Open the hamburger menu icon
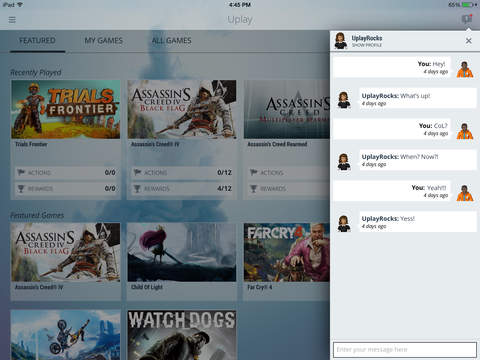This screenshot has height=360, width=480. click(12, 20)
